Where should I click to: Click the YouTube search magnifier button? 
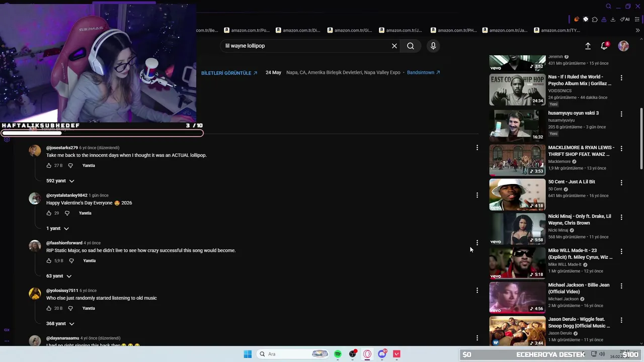coord(411,46)
